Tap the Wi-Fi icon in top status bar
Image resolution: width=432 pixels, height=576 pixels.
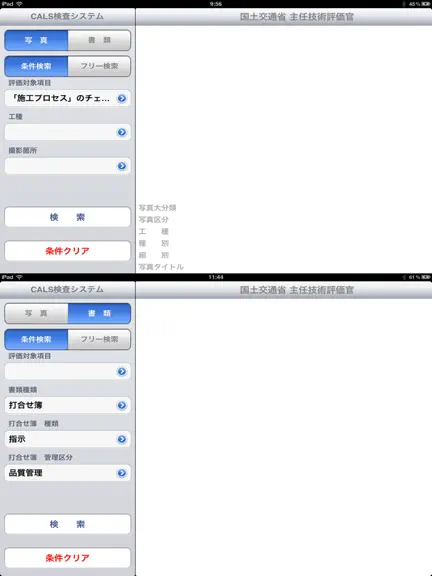click(x=19, y=4)
